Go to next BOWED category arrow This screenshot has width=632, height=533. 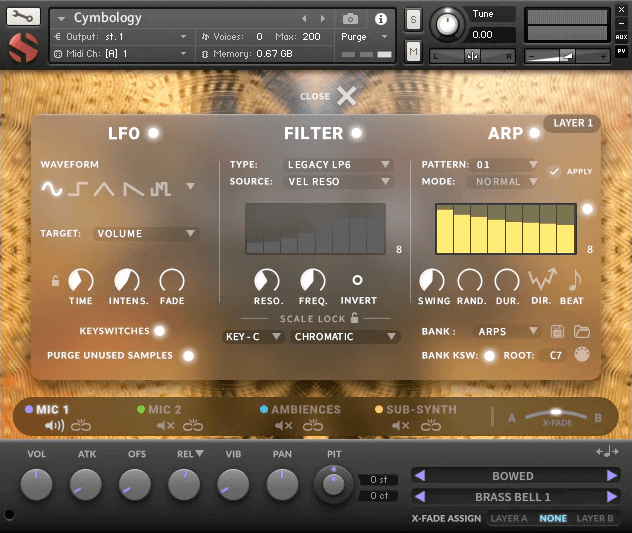coord(611,476)
